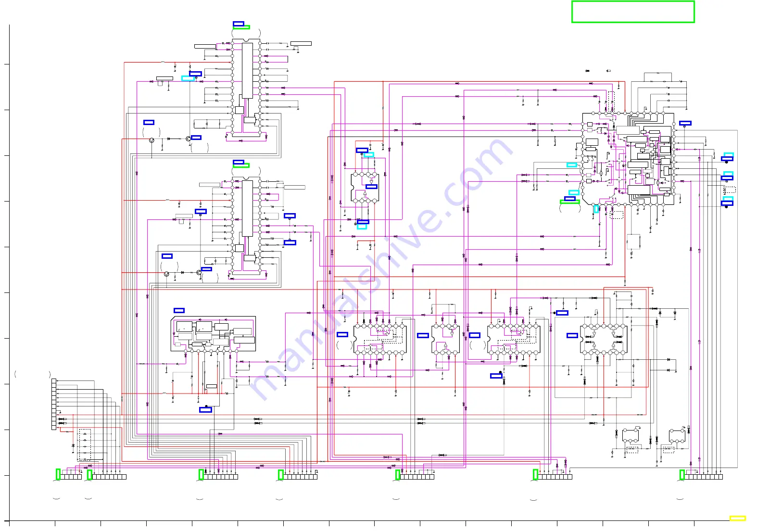Follow the blue reference box above the second tall IC

[x=239, y=162]
